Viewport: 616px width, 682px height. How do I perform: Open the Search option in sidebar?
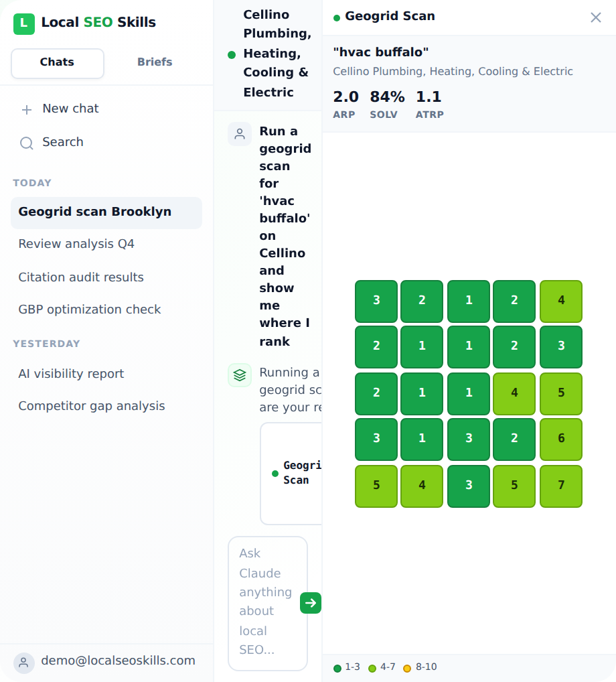(x=106, y=142)
